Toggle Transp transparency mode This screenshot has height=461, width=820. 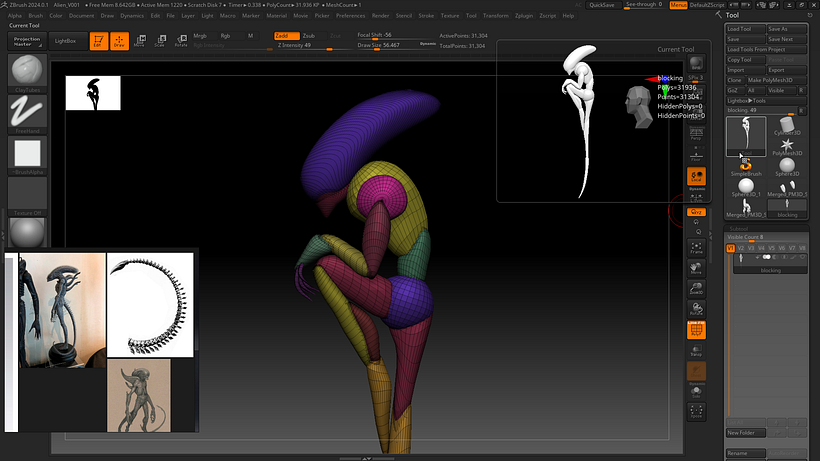(696, 350)
